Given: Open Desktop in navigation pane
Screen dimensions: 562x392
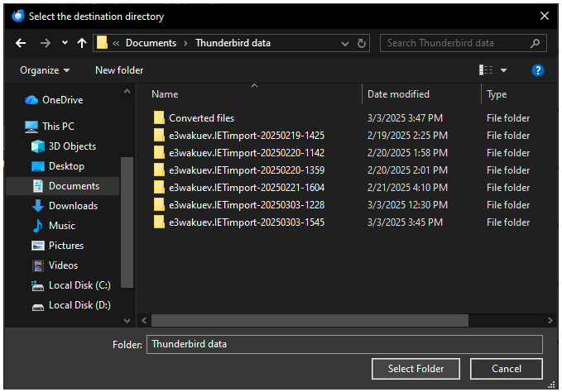Looking at the screenshot, I should [x=58, y=166].
